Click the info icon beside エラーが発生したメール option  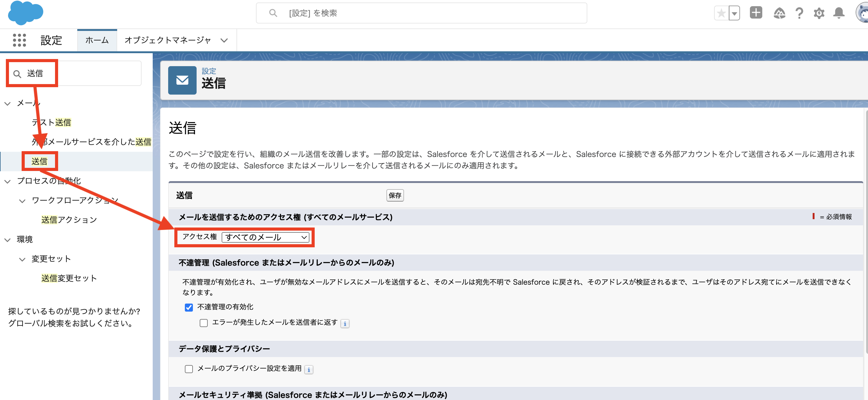[345, 323]
